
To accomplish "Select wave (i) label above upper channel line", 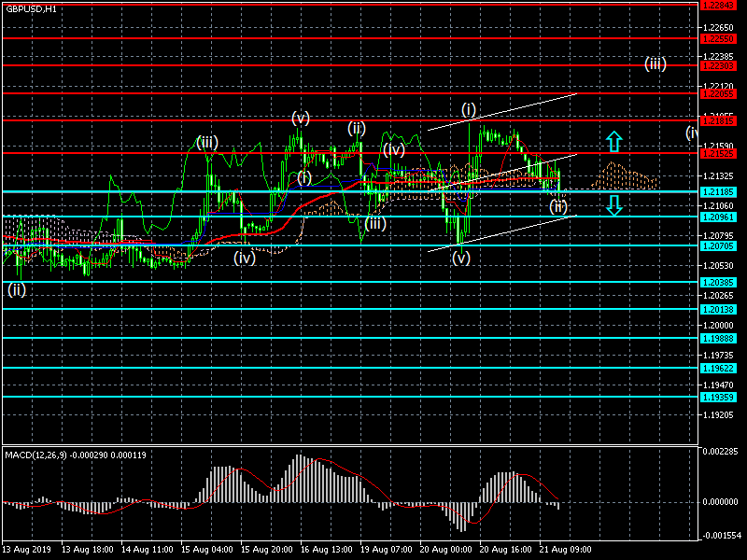I will point(469,110).
